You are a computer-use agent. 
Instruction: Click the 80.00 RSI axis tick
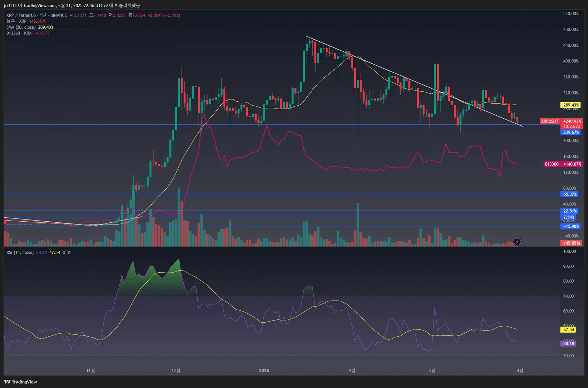pyautogui.click(x=568, y=281)
